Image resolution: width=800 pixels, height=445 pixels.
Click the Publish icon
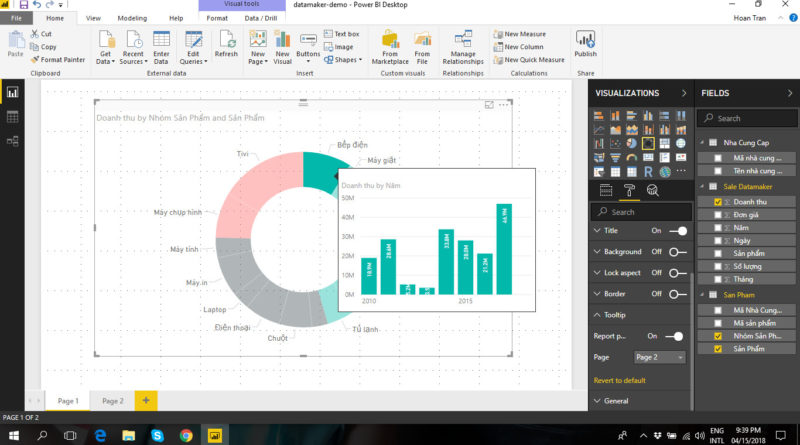pyautogui.click(x=585, y=42)
